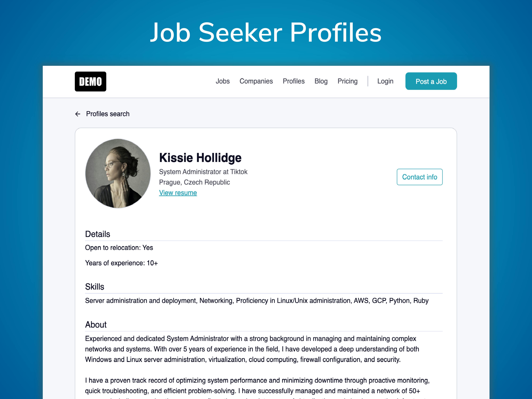Viewport: 532px width, 399px height.
Task: Open the Blog navigation link
Action: pos(321,81)
